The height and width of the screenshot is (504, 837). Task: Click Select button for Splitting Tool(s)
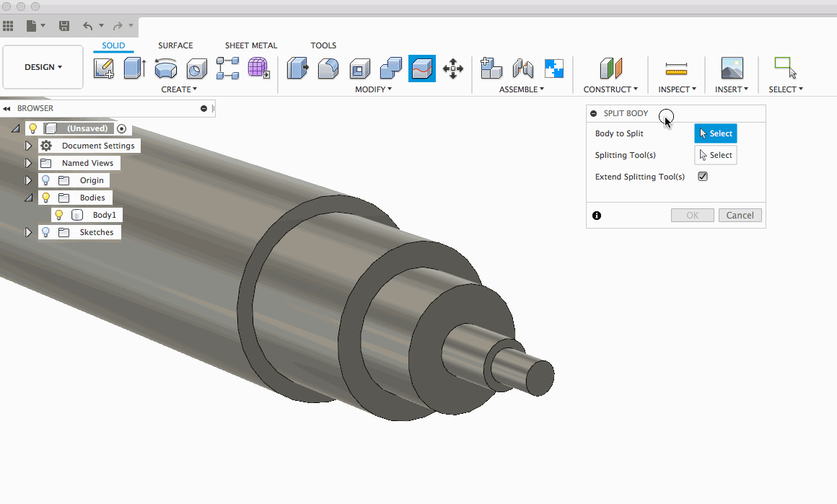[715, 155]
